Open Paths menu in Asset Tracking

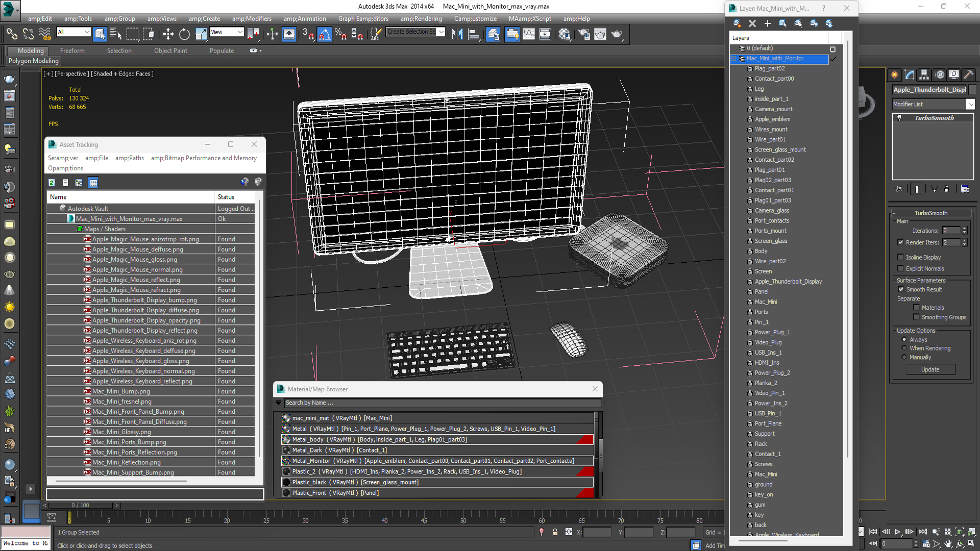pos(130,158)
